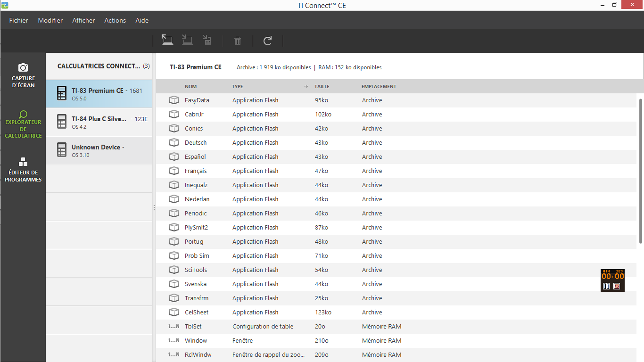Click the Français application cube icon
The image size is (644, 362).
tap(174, 171)
